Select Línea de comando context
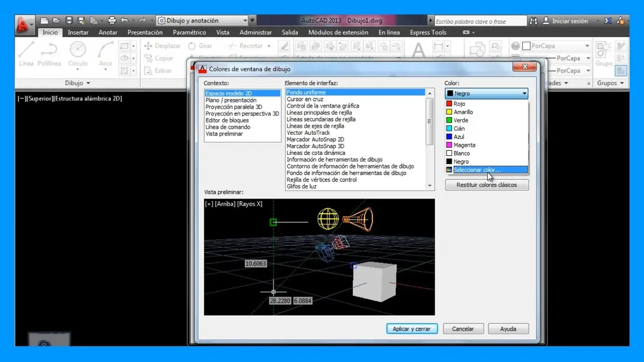 click(243, 127)
